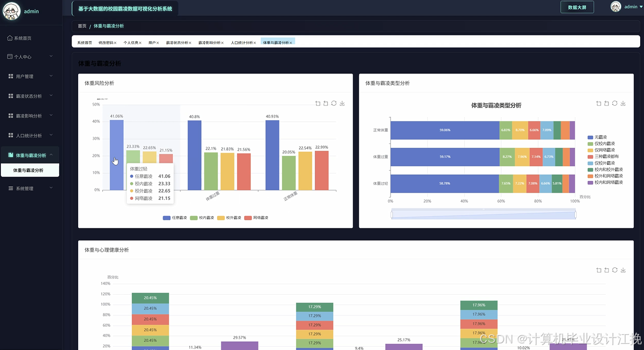The image size is (644, 350).
Task: Switch to the 人口统计分析 tab
Action: (242, 43)
